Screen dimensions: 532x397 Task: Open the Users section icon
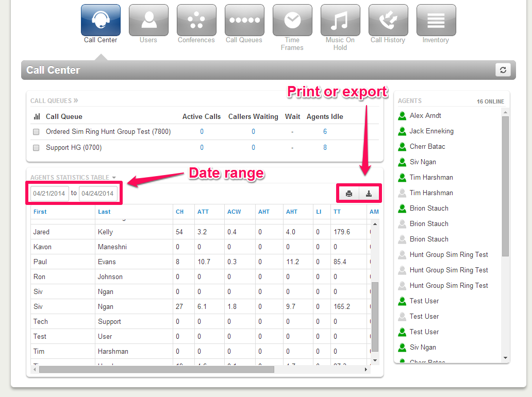tap(148, 20)
